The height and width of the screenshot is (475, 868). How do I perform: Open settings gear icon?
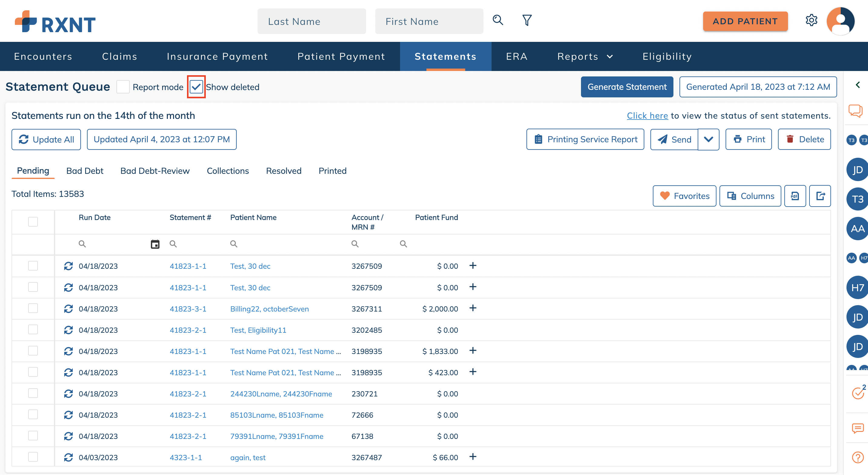tap(811, 20)
